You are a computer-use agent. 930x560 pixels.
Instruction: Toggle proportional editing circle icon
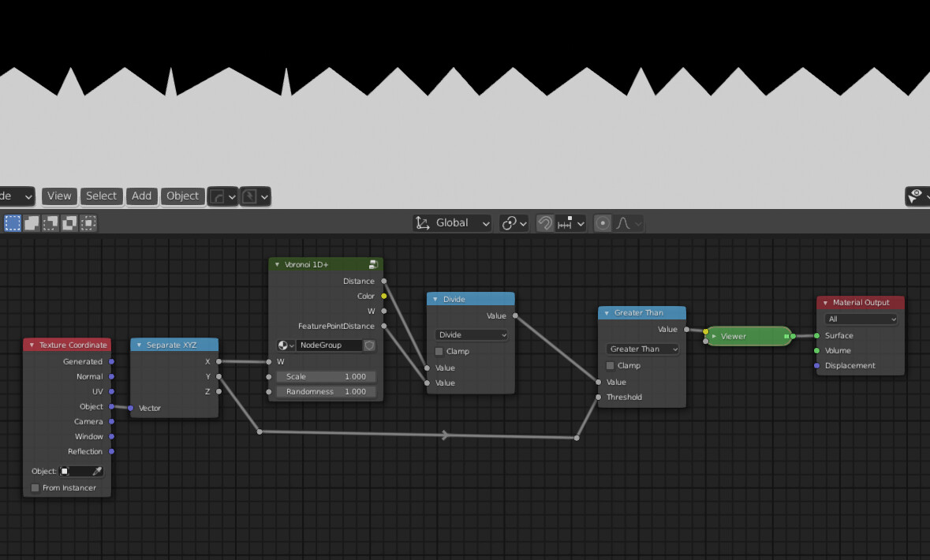602,223
